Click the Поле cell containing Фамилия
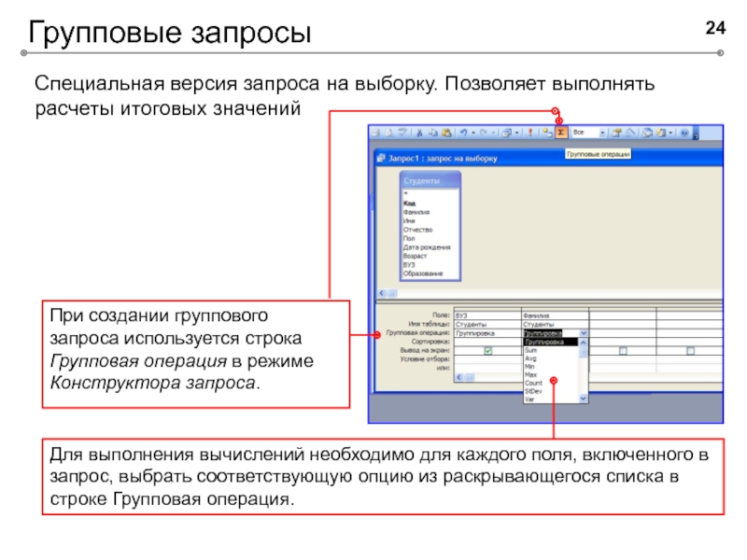This screenshot has width=747, height=560. click(x=556, y=315)
